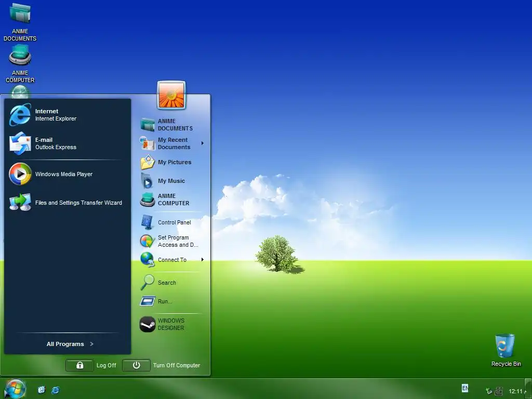This screenshot has height=399, width=532.
Task: Choose Control Panel menu entry text
Action: [175, 222]
